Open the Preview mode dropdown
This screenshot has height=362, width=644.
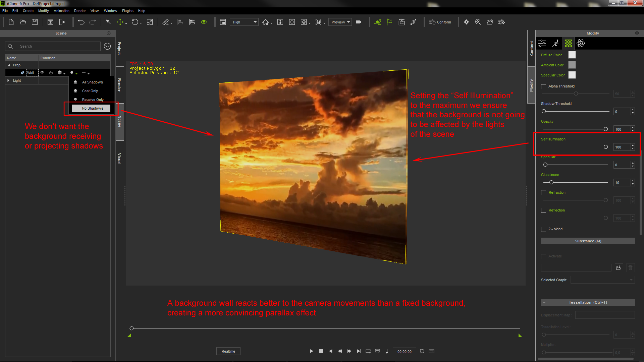coord(340,22)
